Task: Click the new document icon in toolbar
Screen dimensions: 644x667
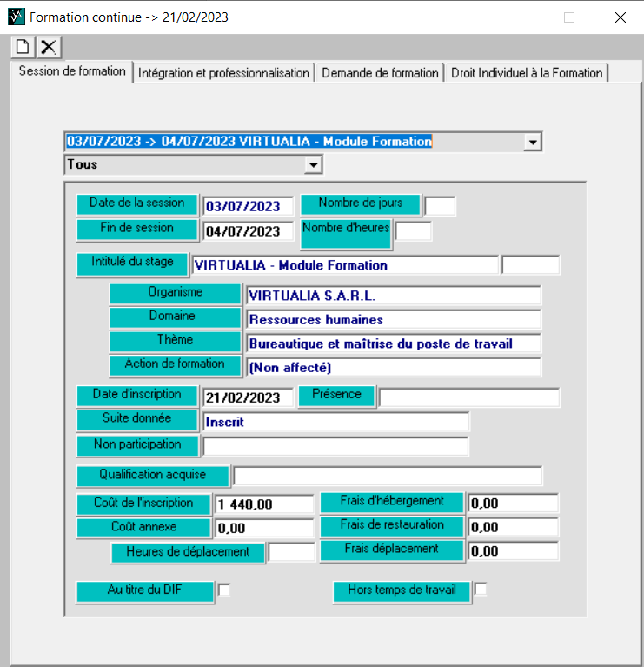Action: 23,48
